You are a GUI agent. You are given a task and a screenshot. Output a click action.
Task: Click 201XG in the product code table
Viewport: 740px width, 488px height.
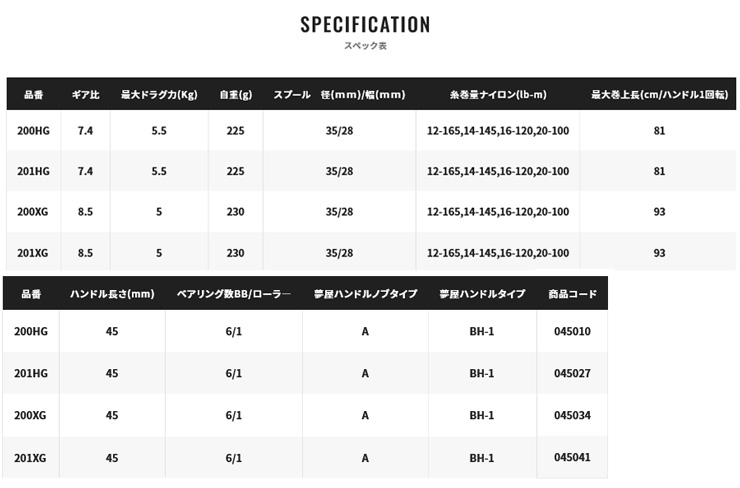coord(31,458)
